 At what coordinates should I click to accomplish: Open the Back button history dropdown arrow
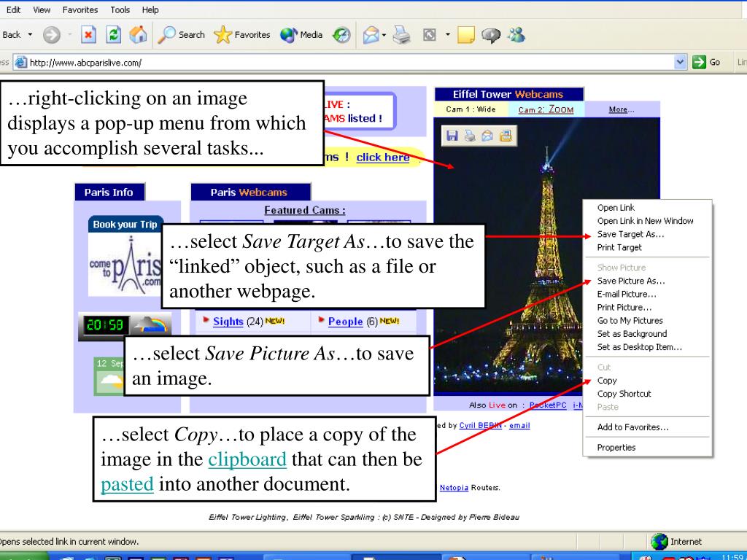30,35
